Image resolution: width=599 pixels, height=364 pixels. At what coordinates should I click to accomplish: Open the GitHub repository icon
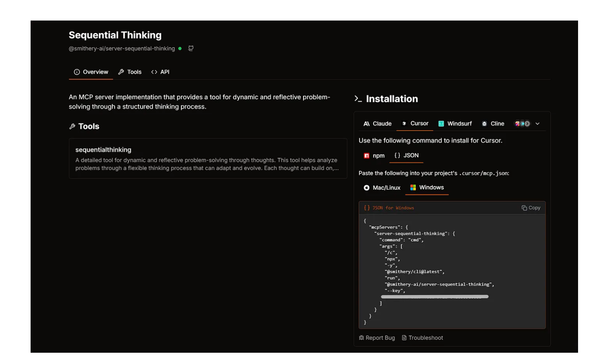191,48
